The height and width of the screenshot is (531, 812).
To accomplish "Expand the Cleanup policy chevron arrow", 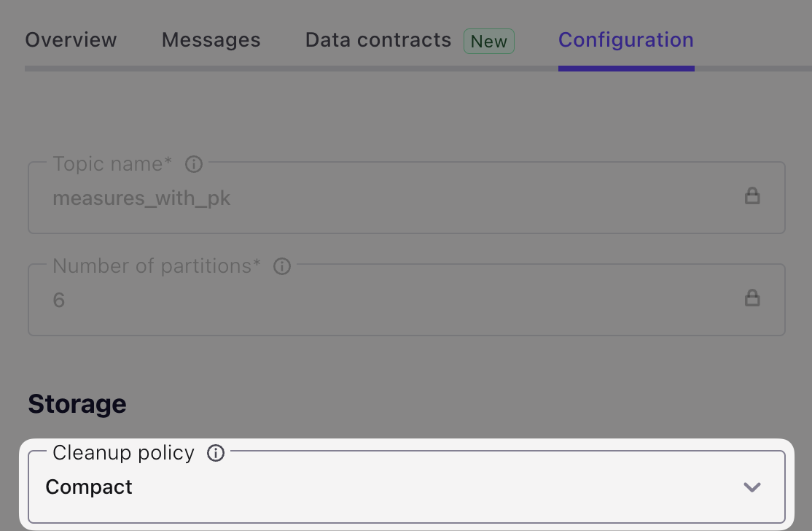I will (x=752, y=487).
